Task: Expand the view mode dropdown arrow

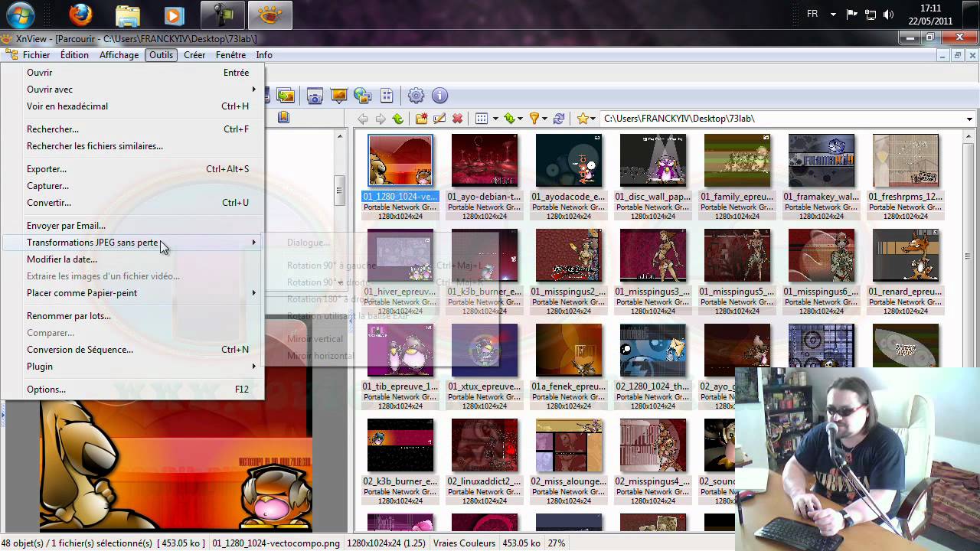Action: pos(495,119)
